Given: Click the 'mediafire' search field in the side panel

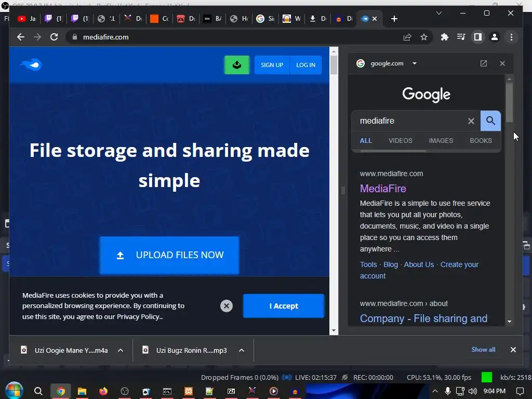Looking at the screenshot, I should [x=410, y=121].
